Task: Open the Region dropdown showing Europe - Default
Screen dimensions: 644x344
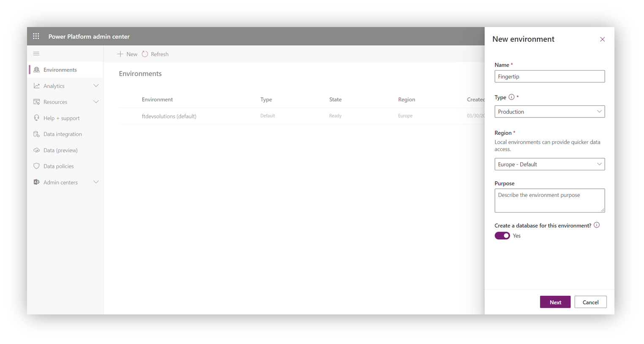Action: click(550, 164)
